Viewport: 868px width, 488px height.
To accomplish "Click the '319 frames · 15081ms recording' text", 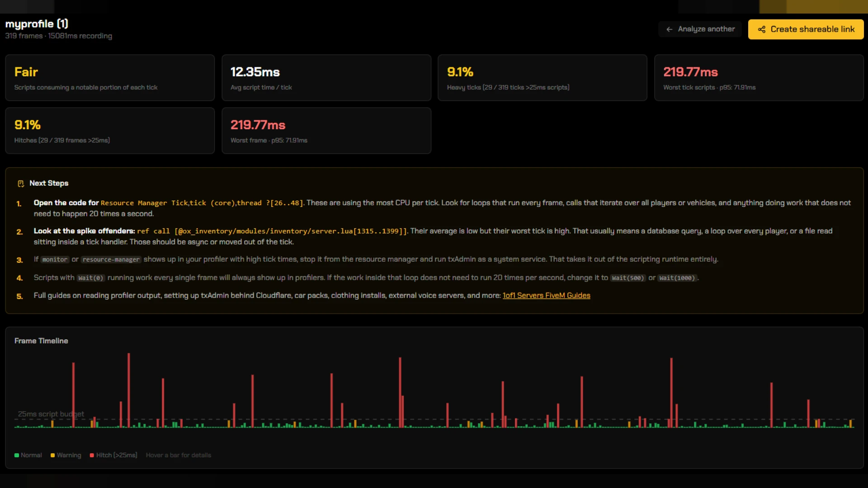I will tap(59, 36).
